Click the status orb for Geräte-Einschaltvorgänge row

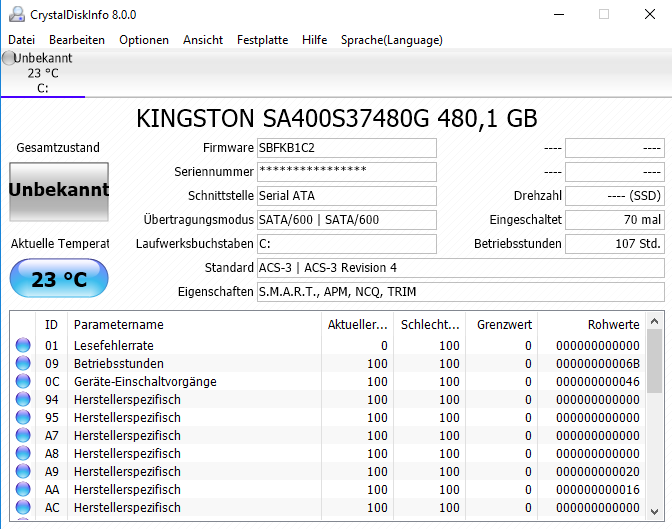[x=23, y=381]
